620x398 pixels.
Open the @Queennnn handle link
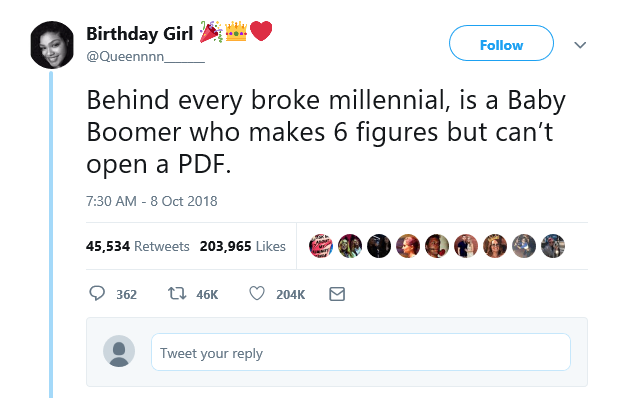146,57
